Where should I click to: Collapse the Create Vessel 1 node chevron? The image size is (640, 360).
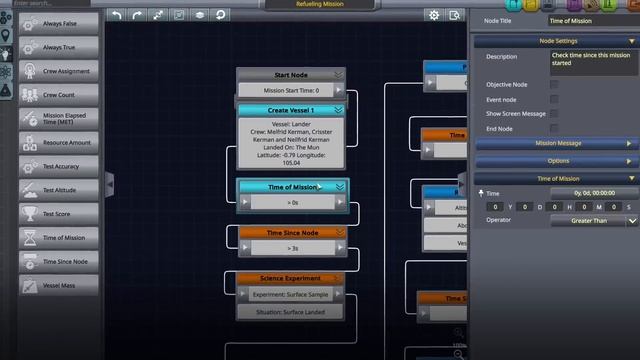[x=338, y=110]
